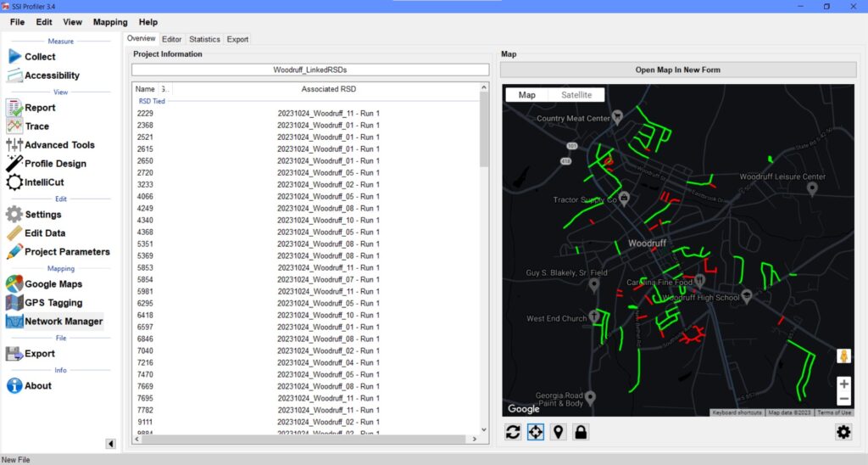
Task: Select row 3233 Woodruff_02 Run 1
Action: 305,185
